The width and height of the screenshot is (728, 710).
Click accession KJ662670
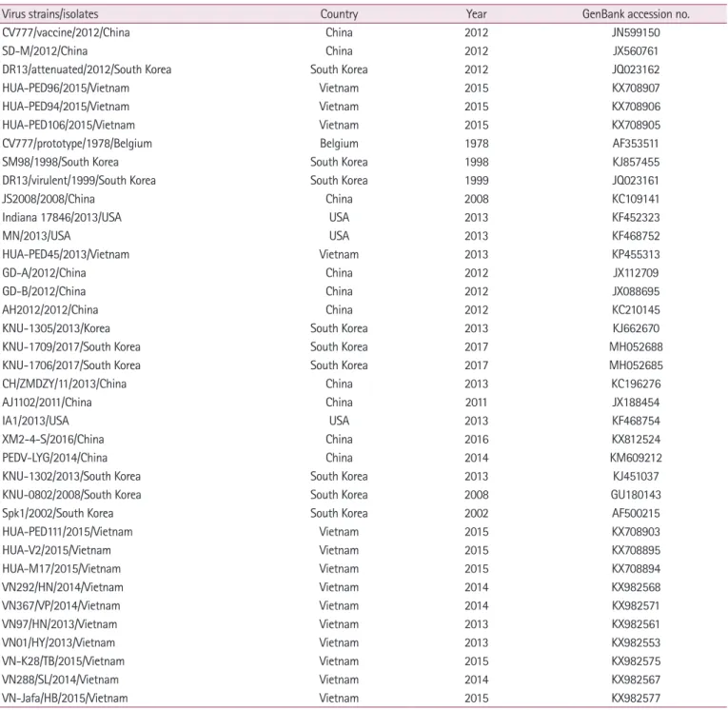(x=636, y=328)
